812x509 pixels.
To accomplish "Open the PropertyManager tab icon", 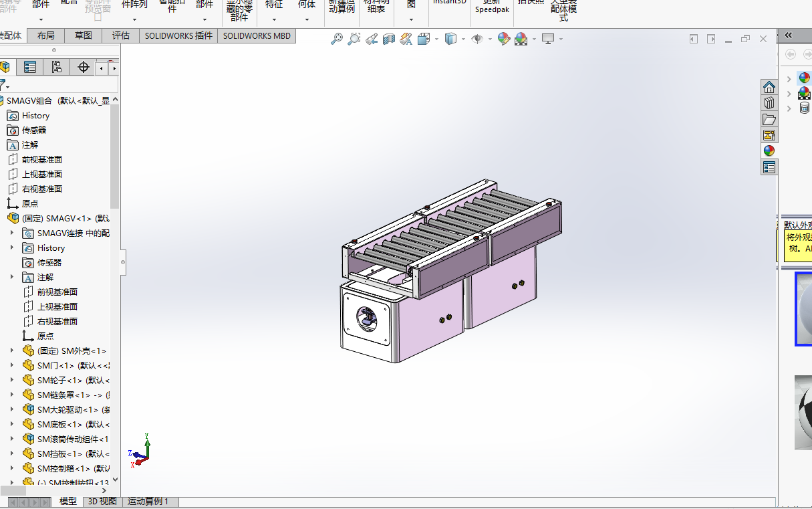I will click(30, 67).
